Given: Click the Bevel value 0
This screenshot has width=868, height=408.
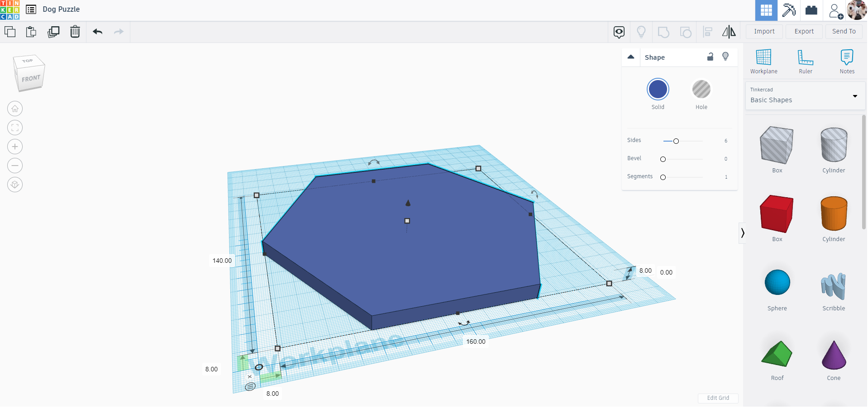Looking at the screenshot, I should point(726,159).
